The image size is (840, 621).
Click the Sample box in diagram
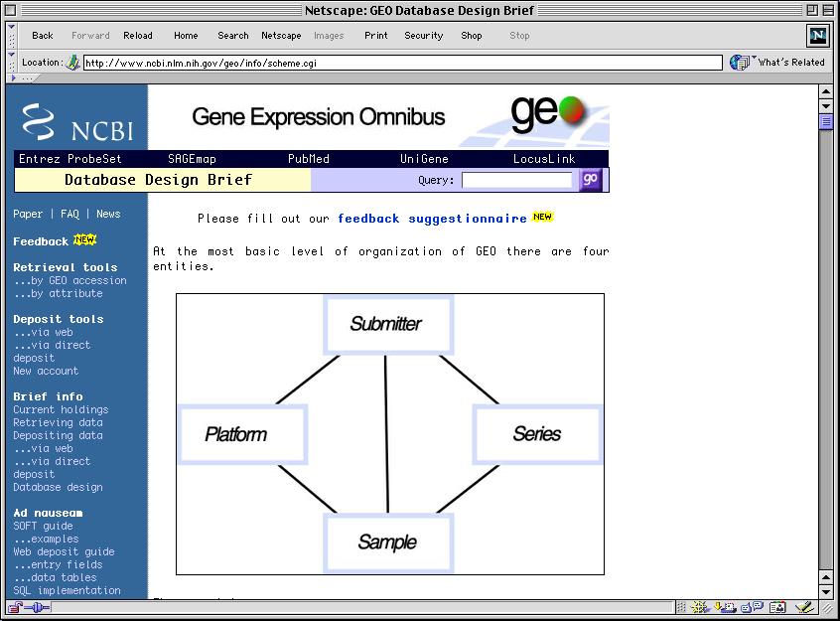tap(388, 543)
